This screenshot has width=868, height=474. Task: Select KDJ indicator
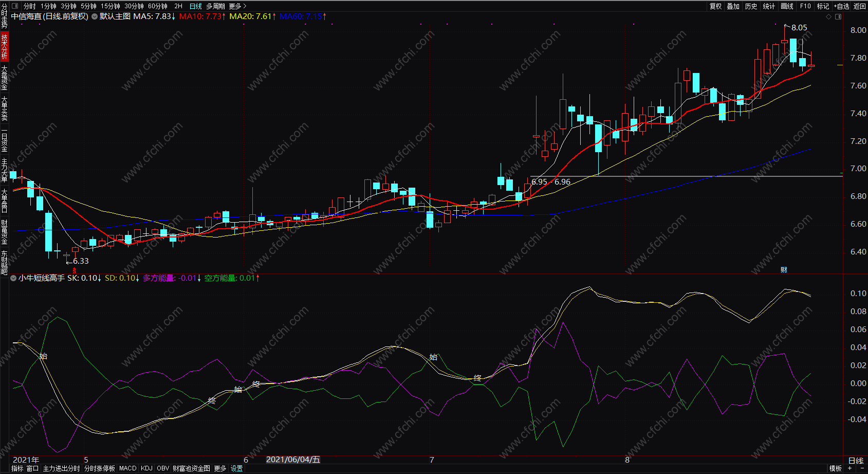point(146,468)
